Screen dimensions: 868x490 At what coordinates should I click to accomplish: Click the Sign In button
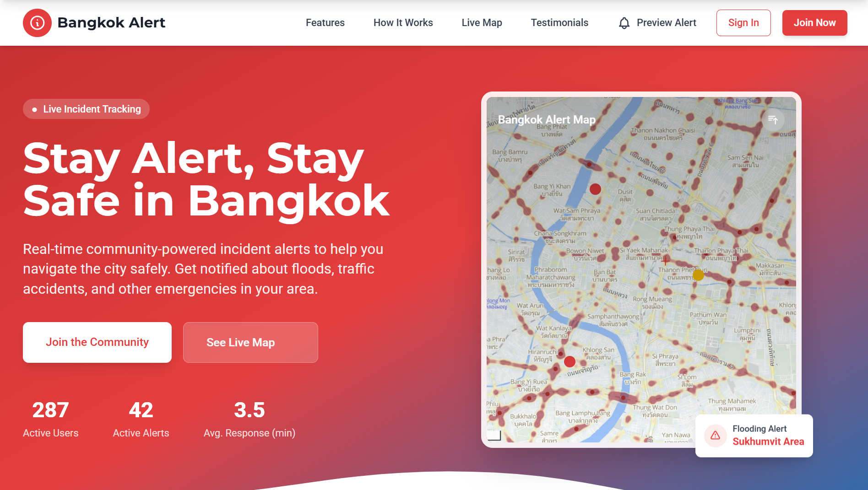tap(743, 23)
